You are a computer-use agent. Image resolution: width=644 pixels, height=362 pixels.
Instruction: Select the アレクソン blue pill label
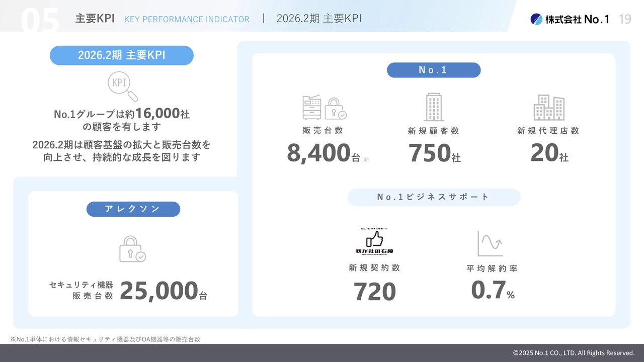(133, 209)
